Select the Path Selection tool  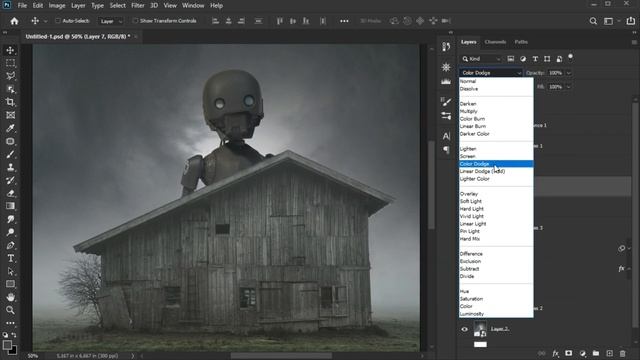(x=10, y=271)
